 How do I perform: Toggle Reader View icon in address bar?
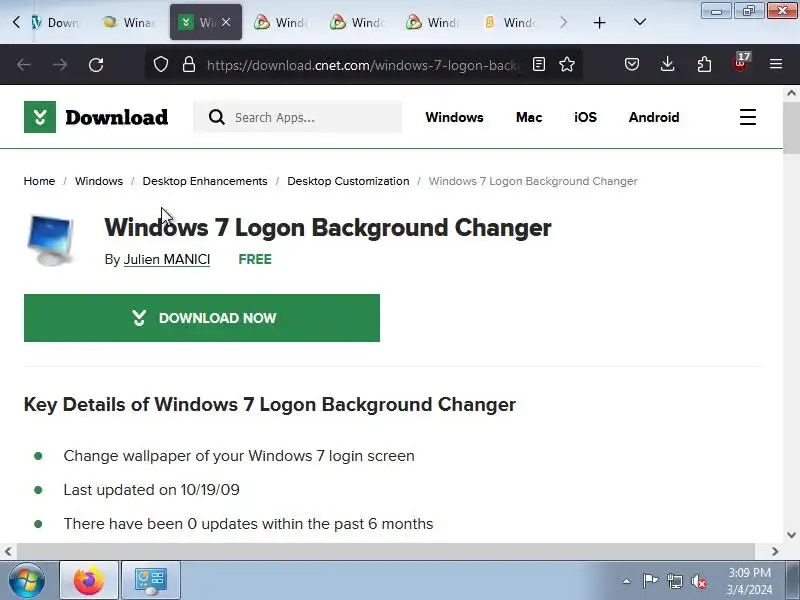point(539,64)
